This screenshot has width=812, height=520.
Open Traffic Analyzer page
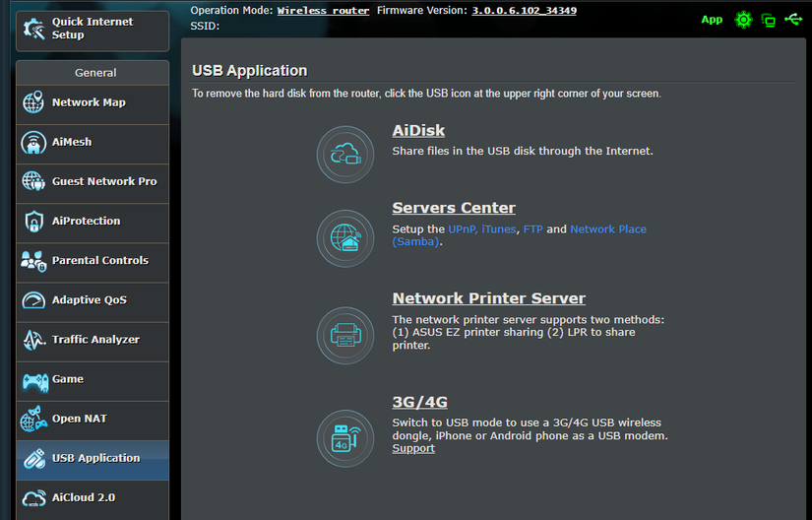coord(95,340)
